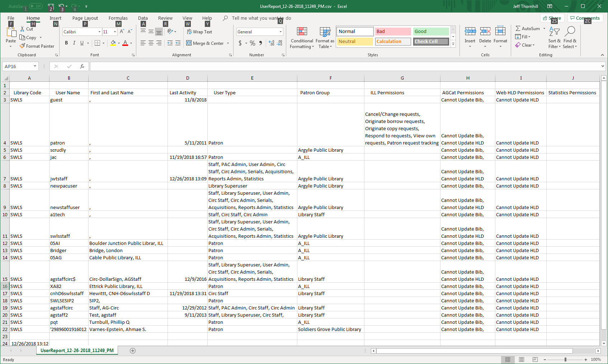Image resolution: width=608 pixels, height=364 pixels.
Task: Click AutoSum button
Action: (x=528, y=28)
